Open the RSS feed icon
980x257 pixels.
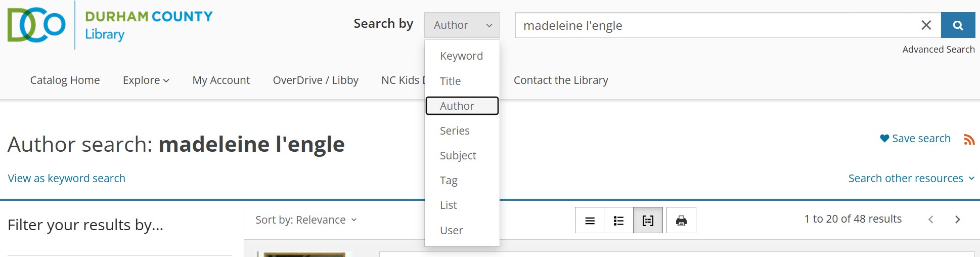click(969, 140)
